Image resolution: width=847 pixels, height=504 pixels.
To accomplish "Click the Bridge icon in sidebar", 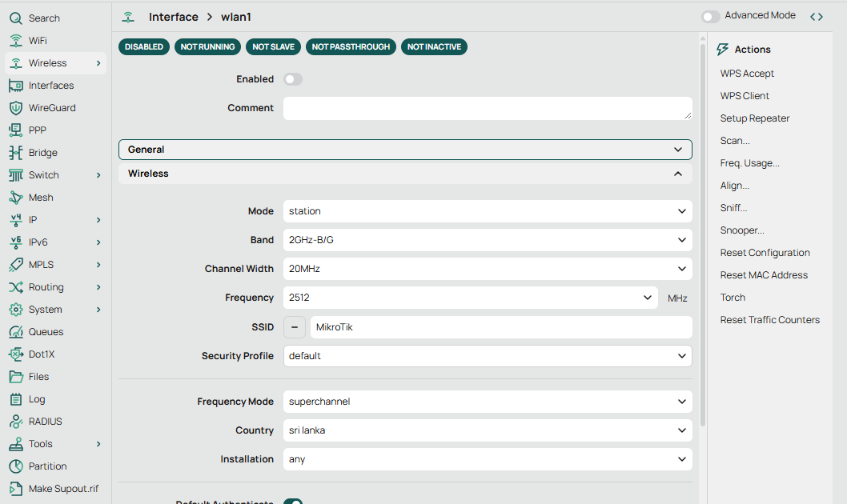I will tap(15, 153).
